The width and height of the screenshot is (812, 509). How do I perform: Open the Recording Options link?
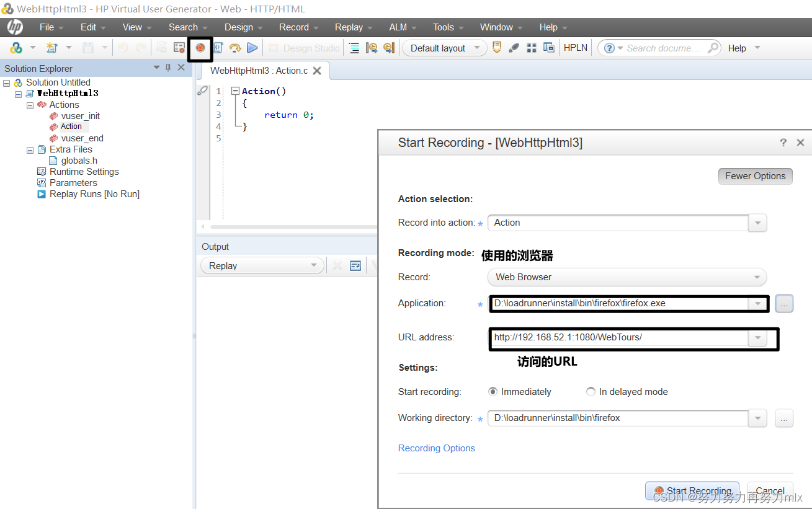(x=437, y=448)
